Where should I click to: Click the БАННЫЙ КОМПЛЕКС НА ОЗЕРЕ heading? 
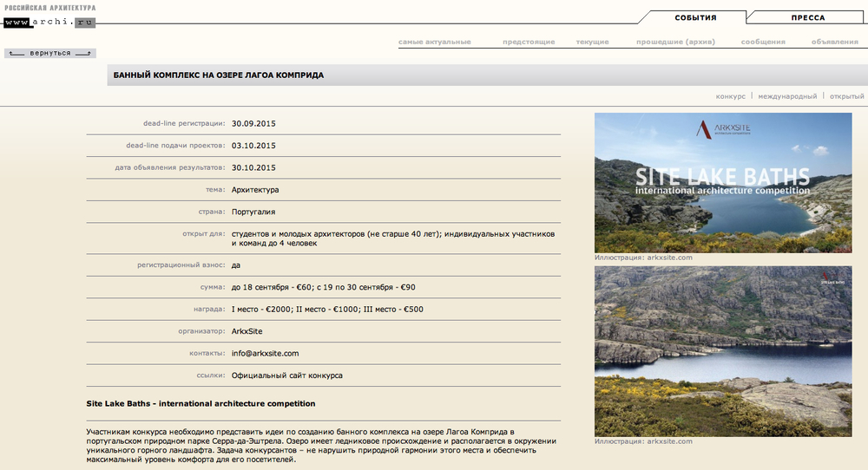pos(219,75)
